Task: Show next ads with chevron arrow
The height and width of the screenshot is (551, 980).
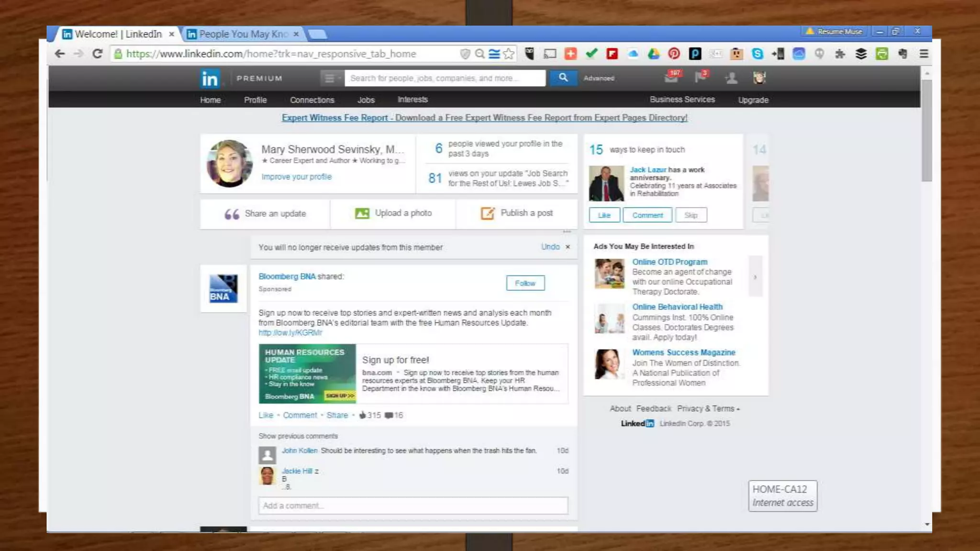Action: 755,277
